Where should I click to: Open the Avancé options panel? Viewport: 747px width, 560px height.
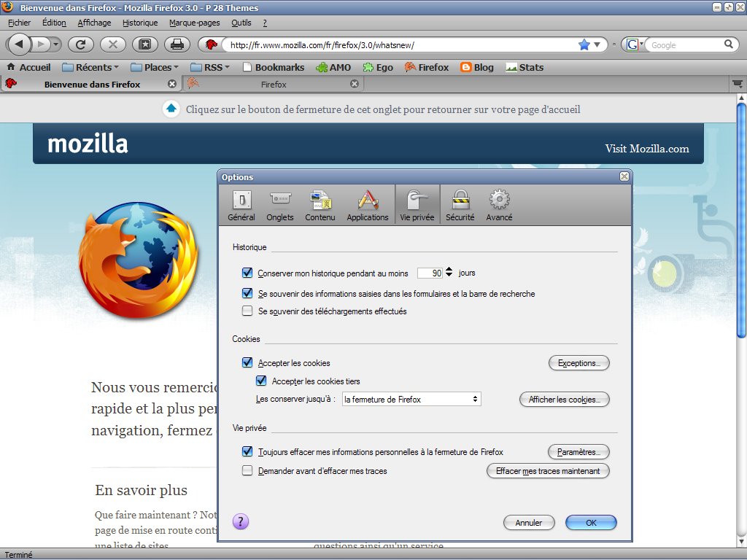pyautogui.click(x=499, y=205)
